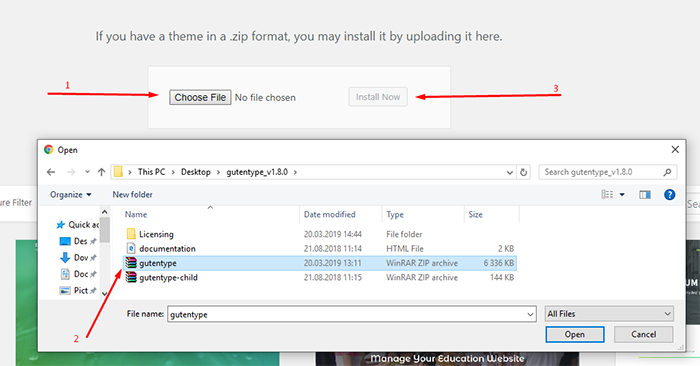Click the forward navigation arrow in the dialog

(x=71, y=172)
